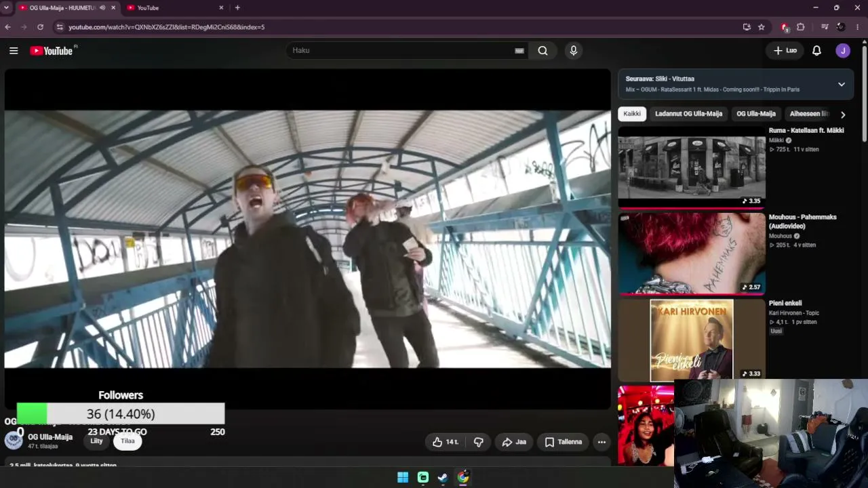868x488 pixels.
Task: Go back in browser history
Action: point(7,27)
